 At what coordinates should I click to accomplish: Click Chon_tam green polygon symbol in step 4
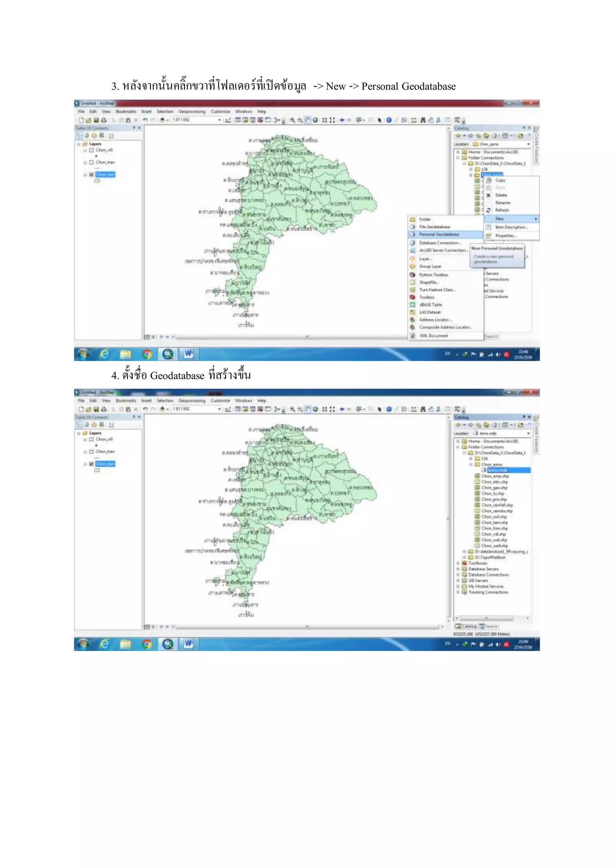tap(97, 470)
